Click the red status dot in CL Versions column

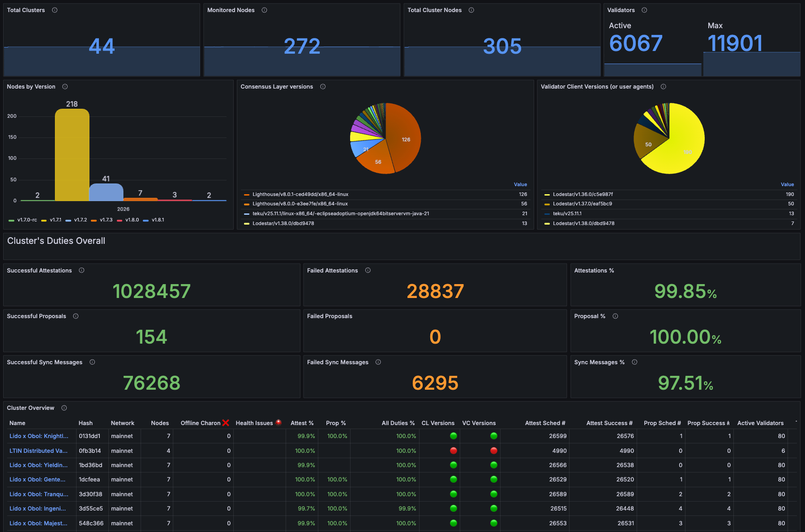coord(453,451)
